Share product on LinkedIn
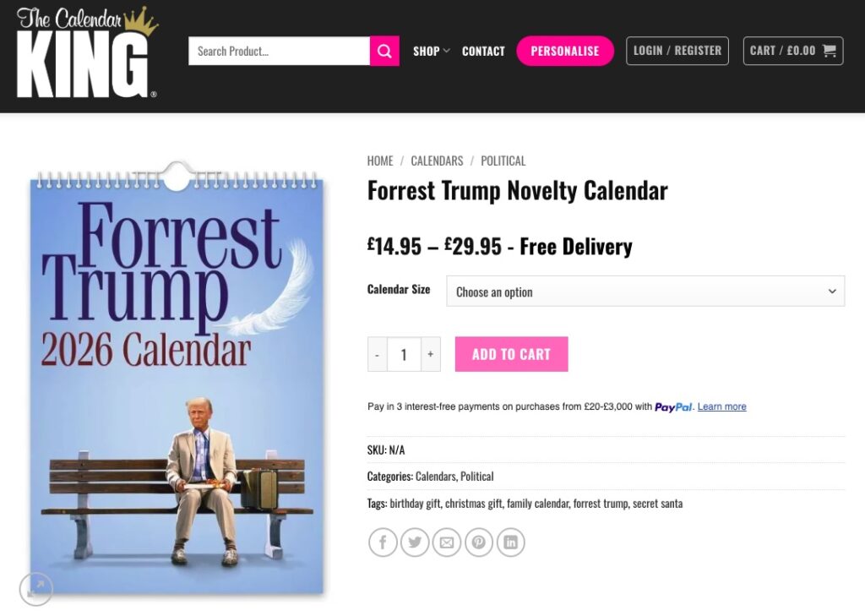Image resolution: width=865 pixels, height=616 pixels. [510, 542]
